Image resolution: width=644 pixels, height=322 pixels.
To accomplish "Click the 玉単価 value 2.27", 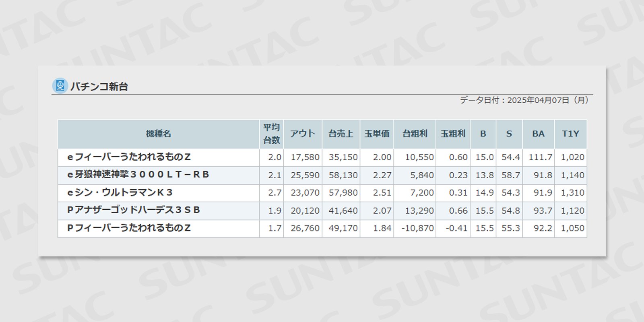I will click(382, 175).
